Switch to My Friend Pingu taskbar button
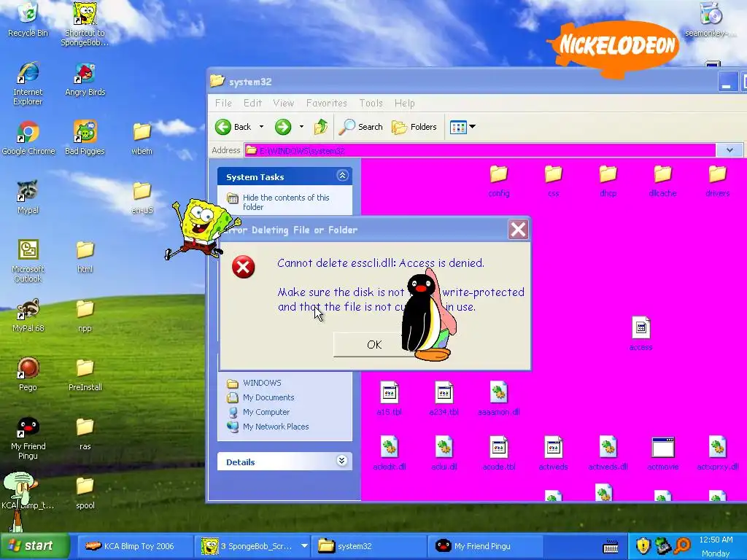 (486, 546)
